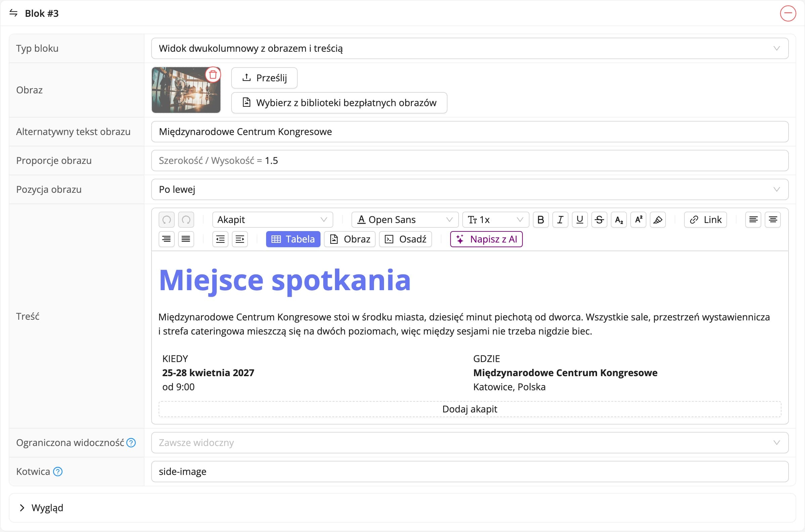Delete the uploaded image with trash icon
The width and height of the screenshot is (805, 532).
213,75
